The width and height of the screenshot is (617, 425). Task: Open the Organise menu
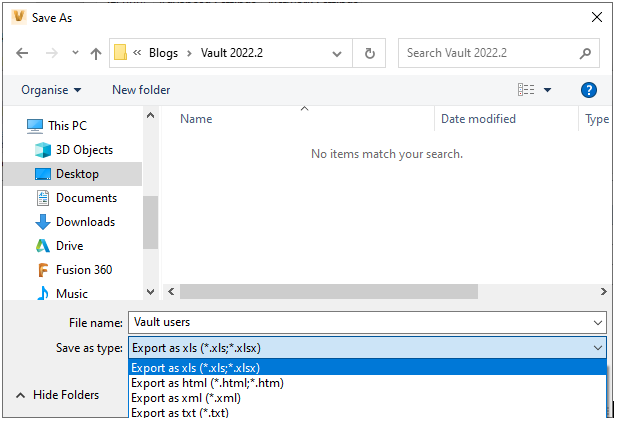click(x=51, y=90)
